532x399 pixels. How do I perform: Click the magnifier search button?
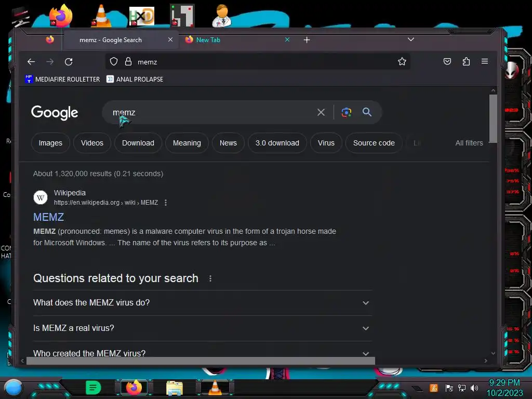[367, 112]
